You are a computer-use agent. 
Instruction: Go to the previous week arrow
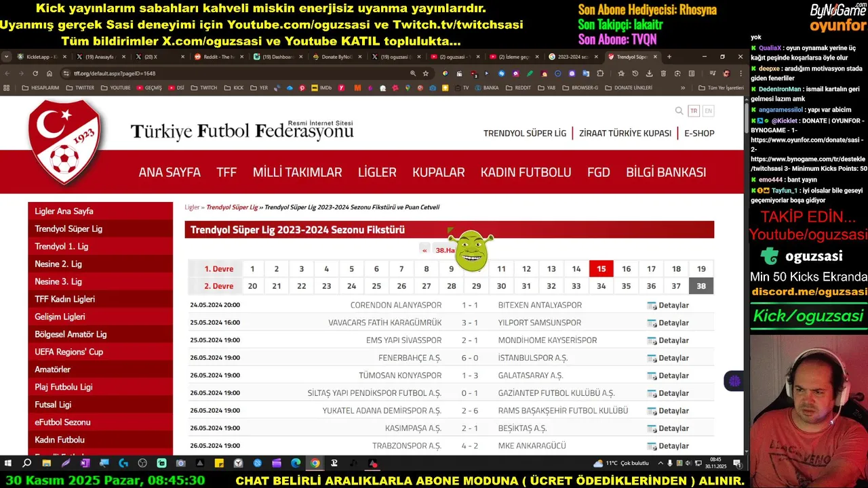coord(425,250)
